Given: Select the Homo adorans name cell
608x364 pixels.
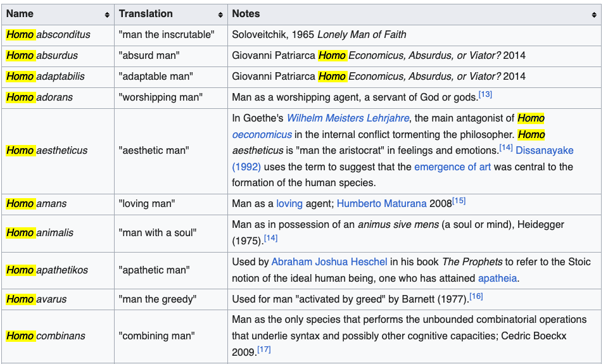Looking at the screenshot, I should [58, 97].
